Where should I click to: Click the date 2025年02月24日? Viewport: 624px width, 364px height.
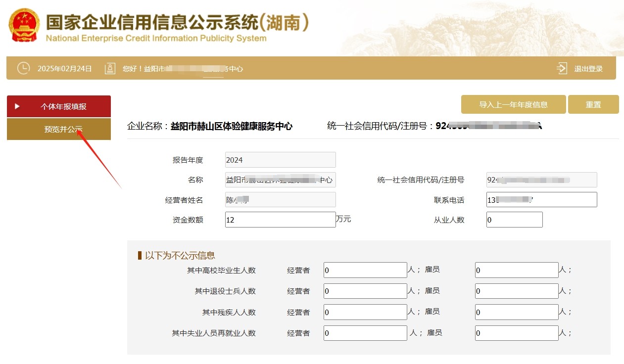[x=65, y=69]
